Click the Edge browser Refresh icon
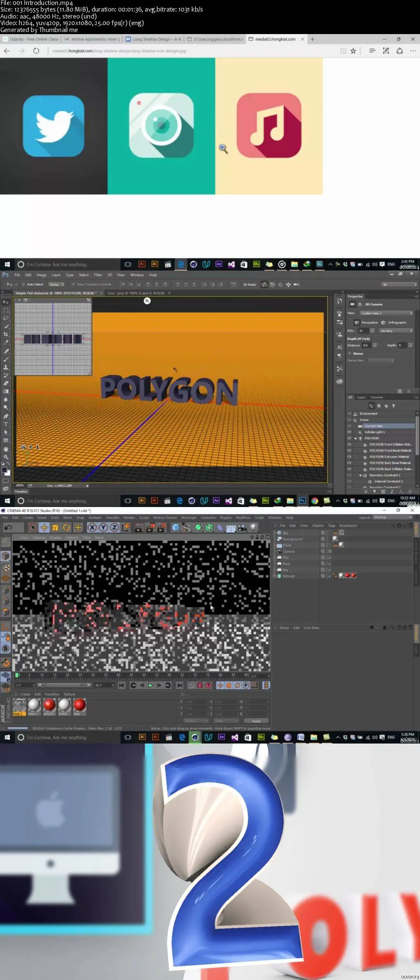Screen dimensions: 420x980 36,51
